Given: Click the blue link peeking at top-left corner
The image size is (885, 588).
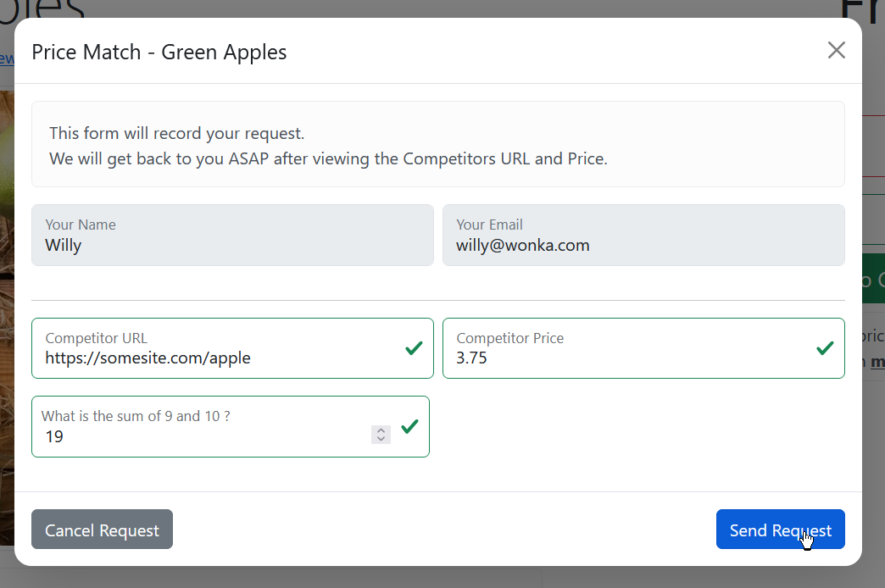Looking at the screenshot, I should click(7, 58).
